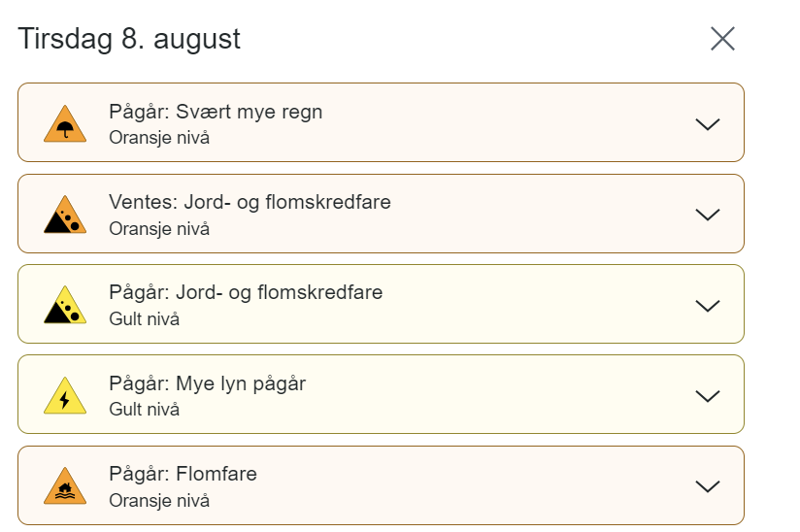800x532 pixels.
Task: Expand the Svært mye regn warning chevron
Action: pyautogui.click(x=708, y=124)
